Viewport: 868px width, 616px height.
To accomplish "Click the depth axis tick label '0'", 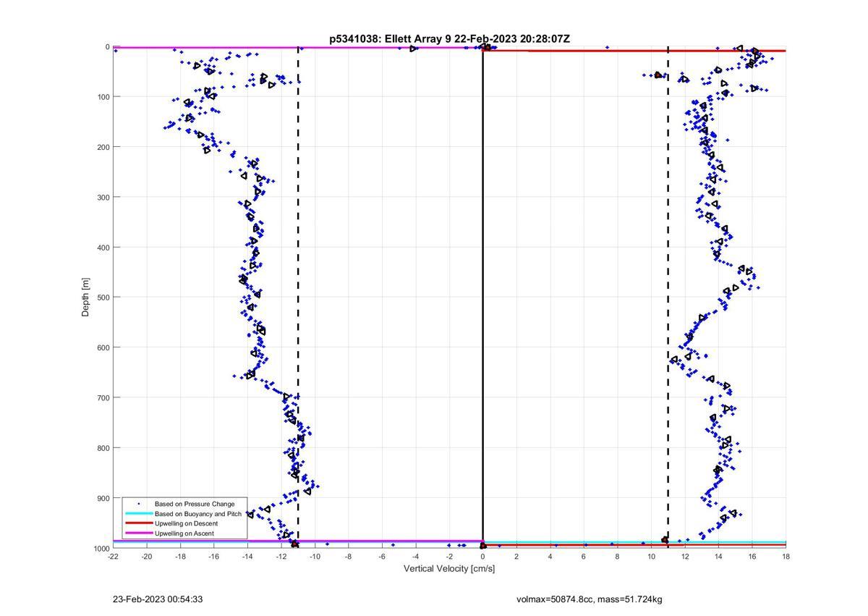I will coord(107,47).
